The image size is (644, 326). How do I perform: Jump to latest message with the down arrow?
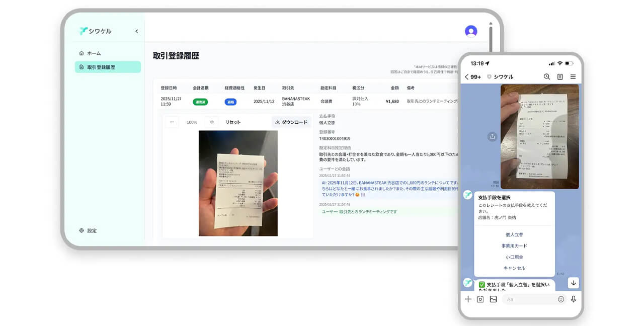573,283
